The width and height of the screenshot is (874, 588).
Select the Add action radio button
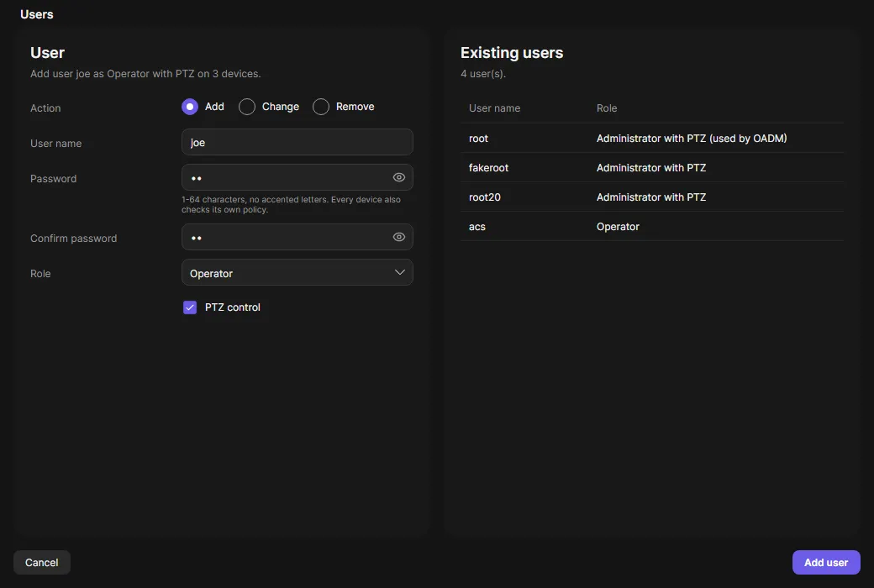190,107
